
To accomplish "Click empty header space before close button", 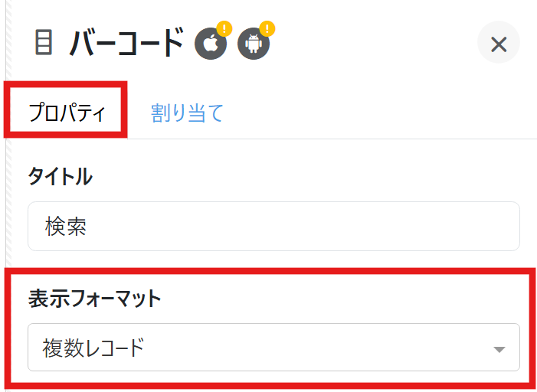I will tap(375, 44).
